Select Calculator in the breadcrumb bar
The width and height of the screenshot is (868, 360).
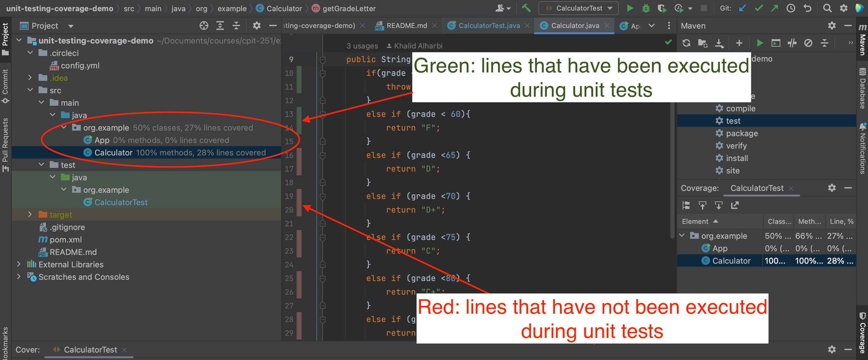285,8
